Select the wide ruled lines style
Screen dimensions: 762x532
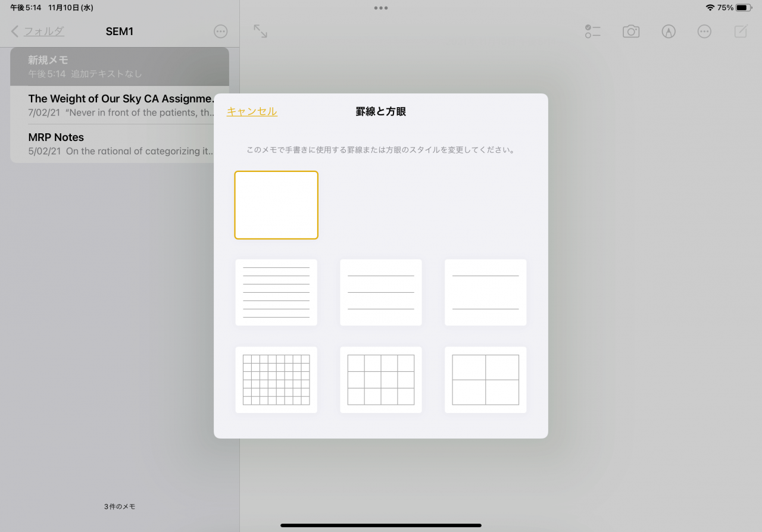(x=485, y=292)
